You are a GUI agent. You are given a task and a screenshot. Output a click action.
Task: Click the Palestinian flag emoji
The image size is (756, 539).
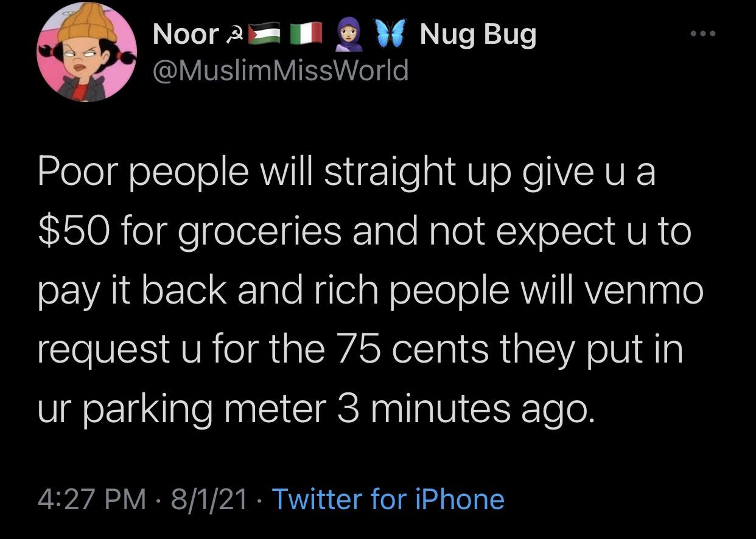pyautogui.click(x=264, y=35)
